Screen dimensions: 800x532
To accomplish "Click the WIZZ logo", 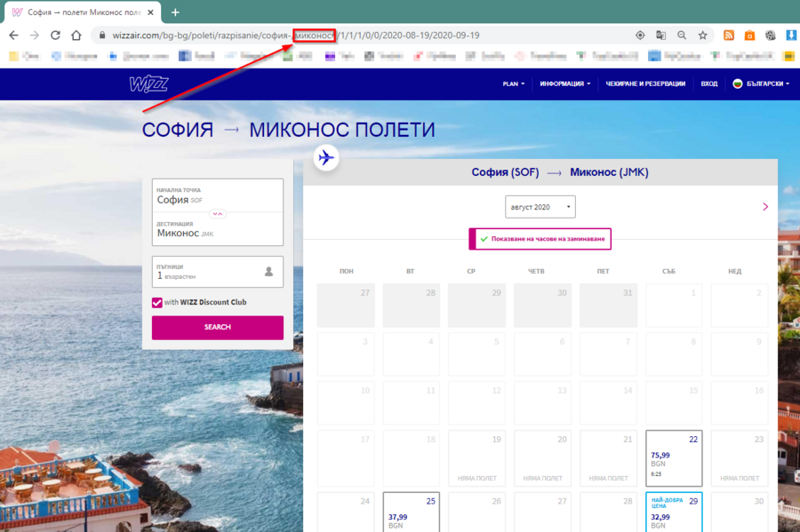I will click(148, 84).
